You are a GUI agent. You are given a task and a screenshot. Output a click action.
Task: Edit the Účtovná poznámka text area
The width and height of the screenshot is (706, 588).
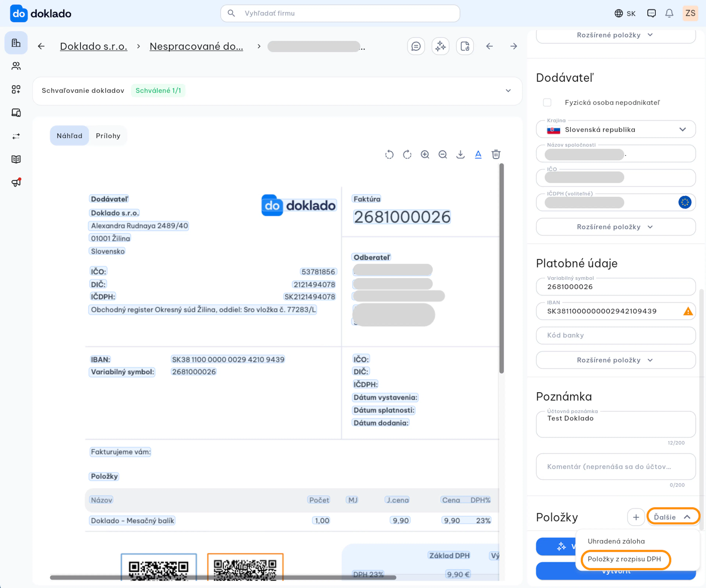(x=616, y=424)
